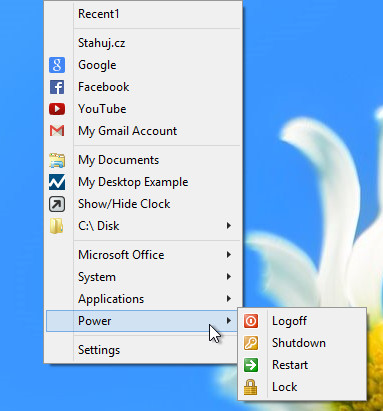Select Facebook in the menu
This screenshot has width=383, height=411.
[x=143, y=87]
